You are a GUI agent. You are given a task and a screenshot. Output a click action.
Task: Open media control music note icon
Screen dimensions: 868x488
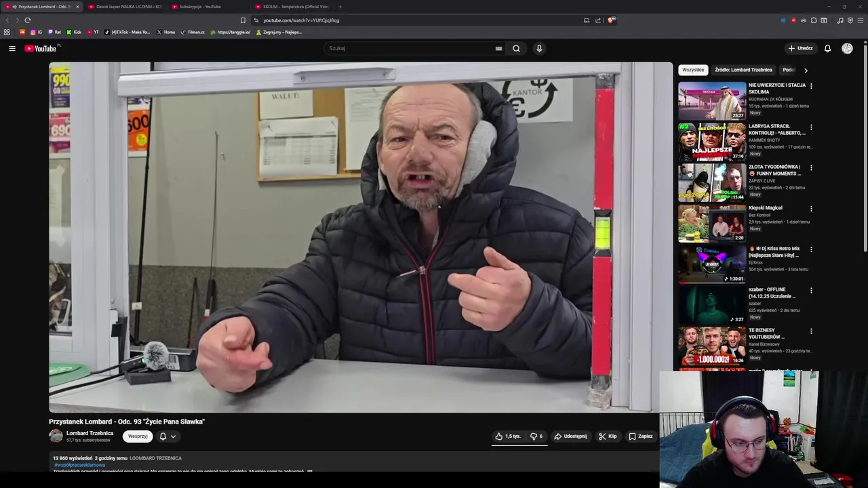click(x=840, y=20)
